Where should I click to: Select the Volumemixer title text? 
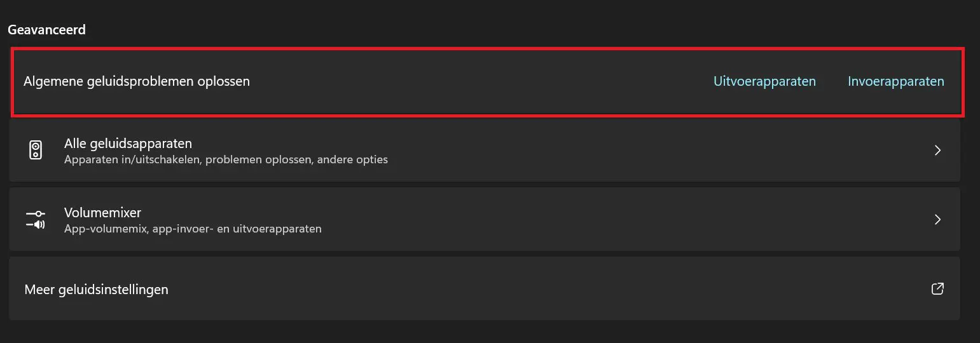[102, 212]
